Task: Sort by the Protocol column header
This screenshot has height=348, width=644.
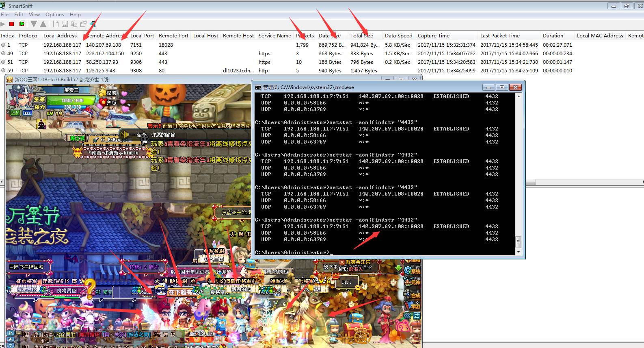Action: point(28,36)
